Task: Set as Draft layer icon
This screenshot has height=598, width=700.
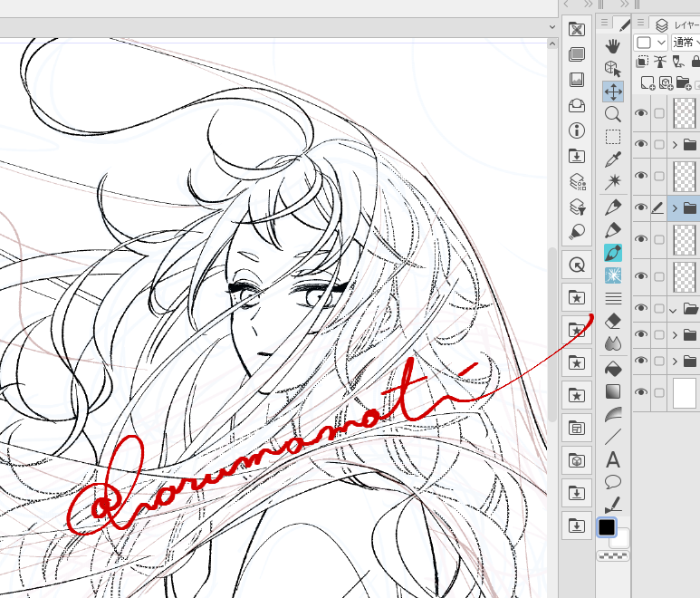Action: pyautogui.click(x=678, y=62)
